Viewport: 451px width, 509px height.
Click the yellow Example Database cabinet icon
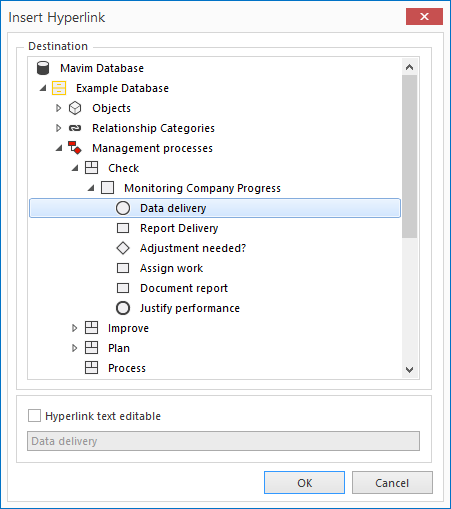tap(59, 88)
